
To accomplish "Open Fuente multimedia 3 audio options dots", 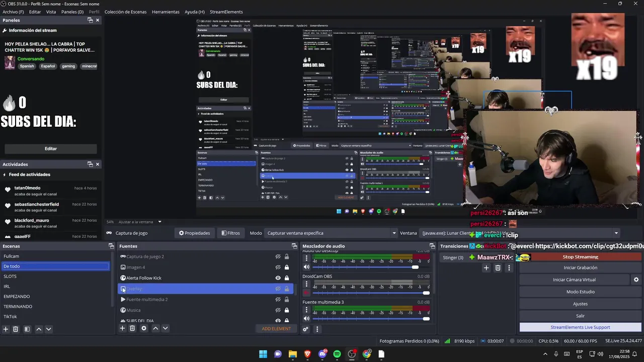I will 306,310.
